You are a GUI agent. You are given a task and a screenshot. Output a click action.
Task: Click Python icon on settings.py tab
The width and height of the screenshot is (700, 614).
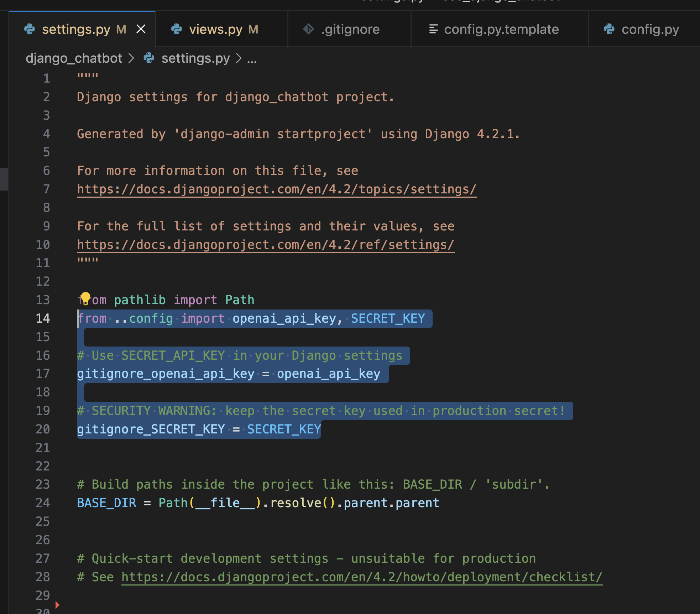30,29
